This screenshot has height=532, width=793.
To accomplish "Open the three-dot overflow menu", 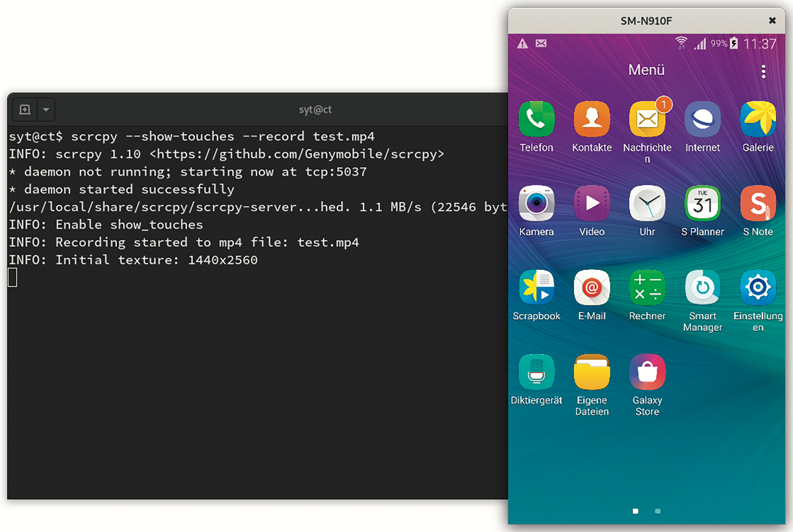I will click(x=763, y=72).
